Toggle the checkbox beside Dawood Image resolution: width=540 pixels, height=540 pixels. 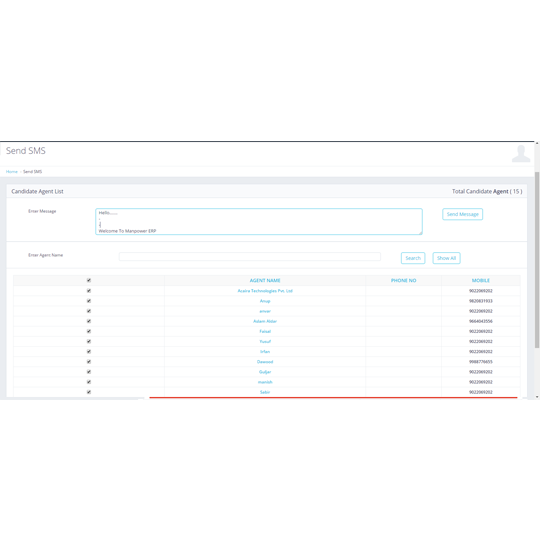point(89,362)
